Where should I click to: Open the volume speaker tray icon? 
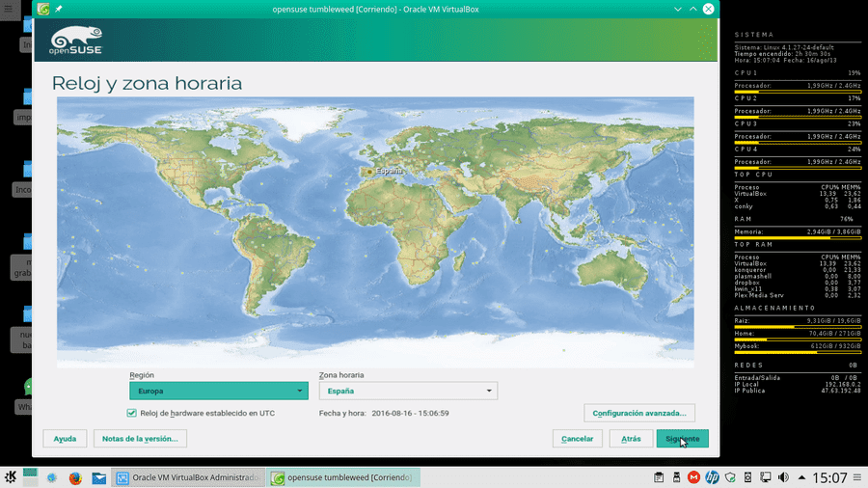[783, 477]
